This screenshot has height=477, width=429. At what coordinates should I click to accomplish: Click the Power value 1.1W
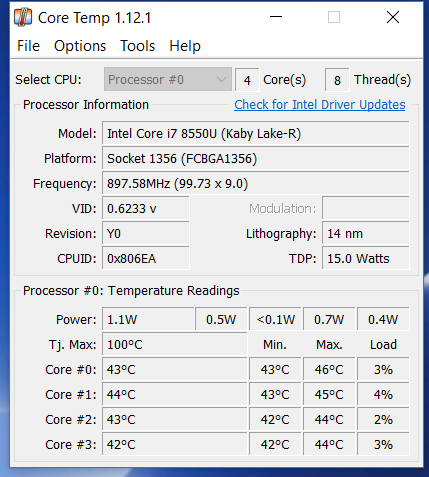[x=148, y=319]
